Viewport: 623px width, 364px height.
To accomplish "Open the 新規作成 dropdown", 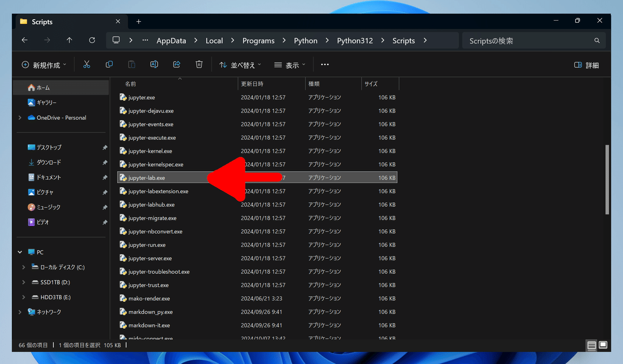I will coord(44,65).
